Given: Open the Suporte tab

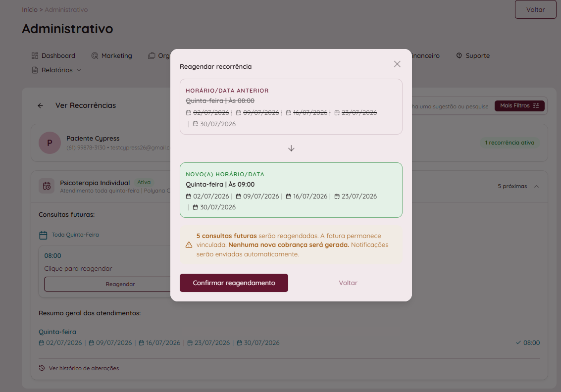Looking at the screenshot, I should 473,56.
